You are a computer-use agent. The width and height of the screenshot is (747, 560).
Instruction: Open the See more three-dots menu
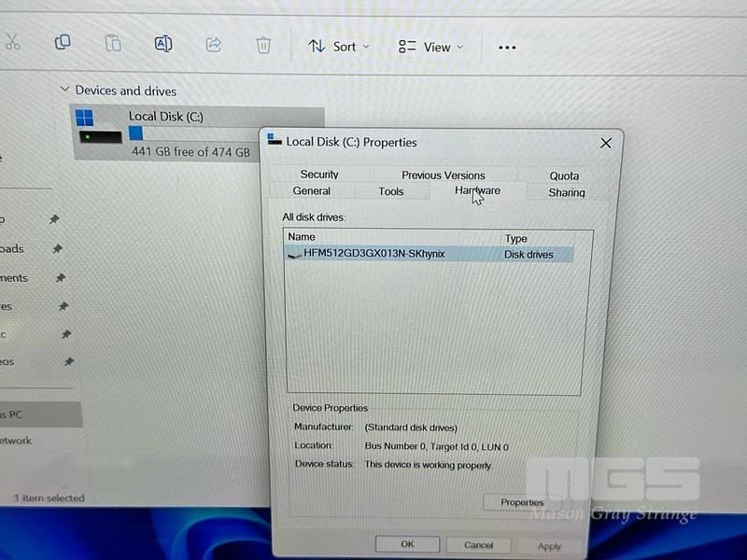point(507,48)
